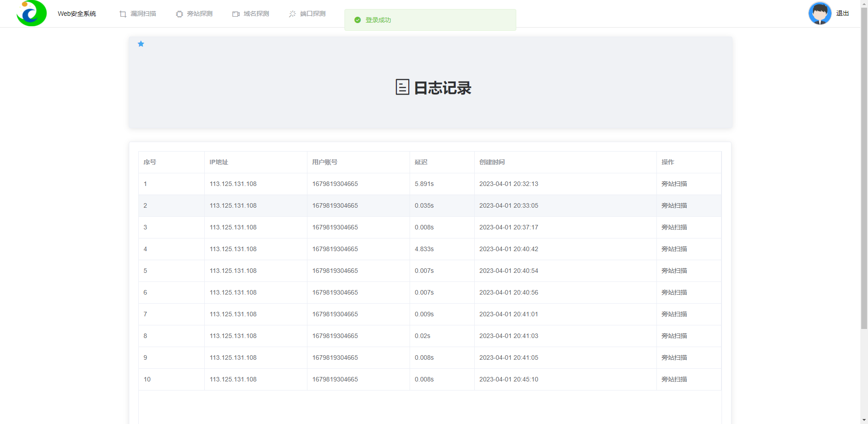Click IP address in row 1
This screenshot has width=868, height=424.
[x=233, y=184]
